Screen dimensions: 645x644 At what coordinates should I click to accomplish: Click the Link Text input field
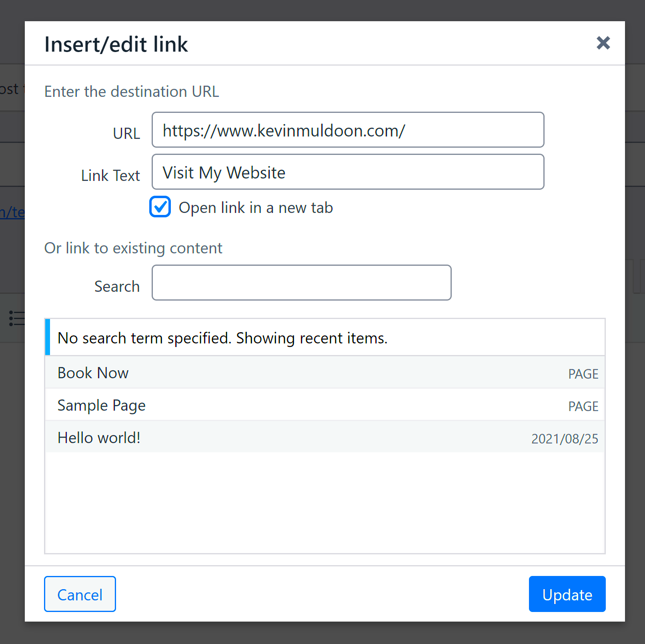[348, 172]
